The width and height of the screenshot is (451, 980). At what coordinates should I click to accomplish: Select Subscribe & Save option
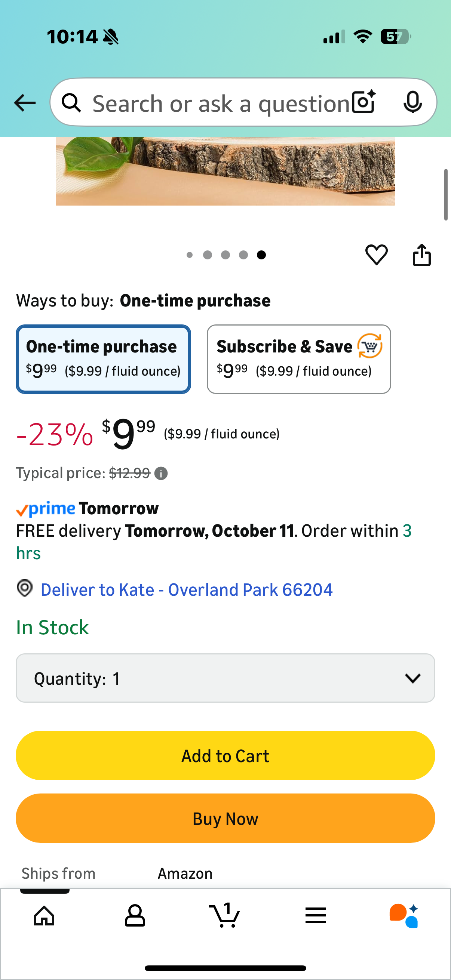tap(299, 359)
